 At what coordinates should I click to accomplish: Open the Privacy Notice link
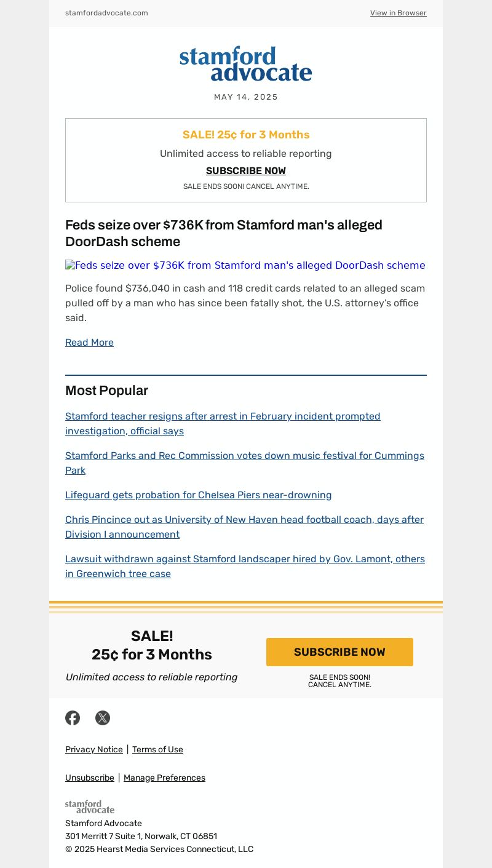94,749
